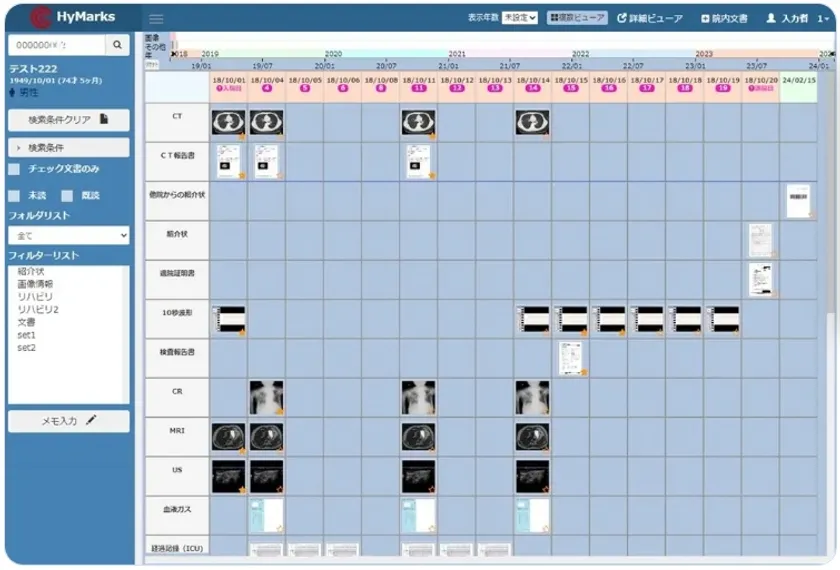Click the 18/10/01 date column header
The image size is (840, 570).
[x=228, y=87]
